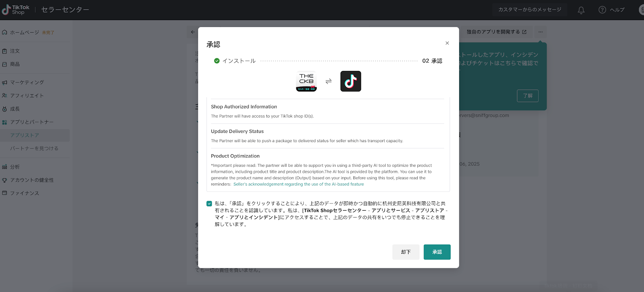
Task: Open the more options ellipsis button
Action: coord(541,32)
